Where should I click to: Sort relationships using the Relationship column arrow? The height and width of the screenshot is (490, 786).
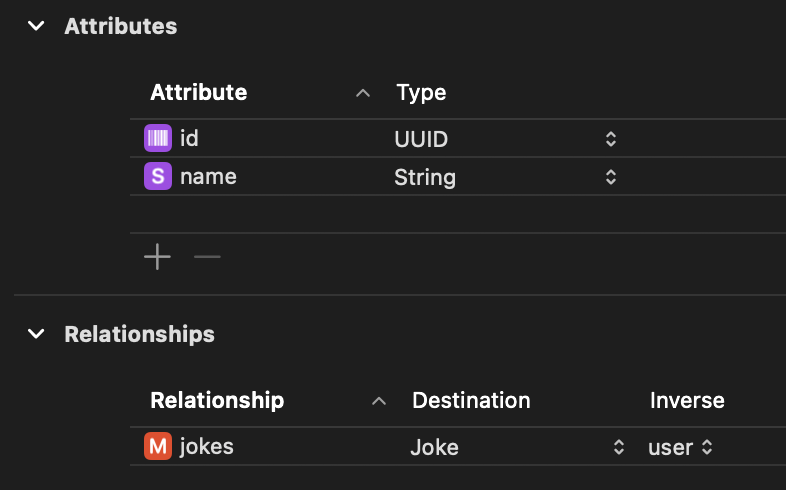click(379, 401)
